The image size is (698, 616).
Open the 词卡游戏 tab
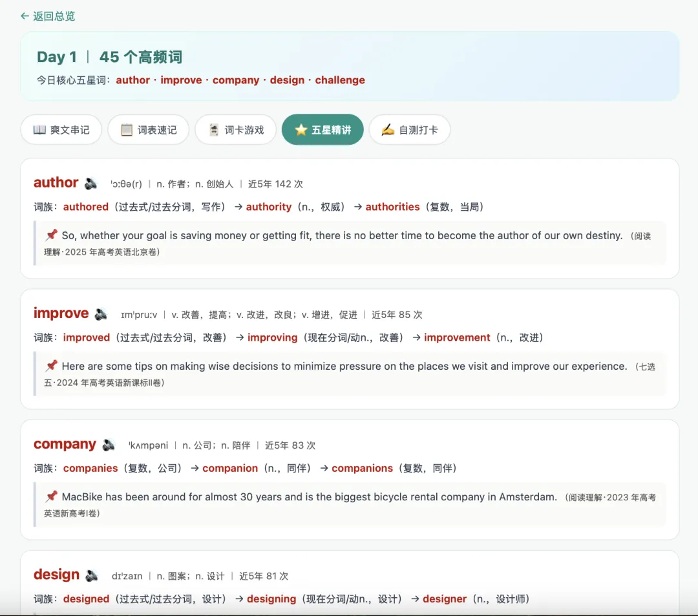coord(235,129)
